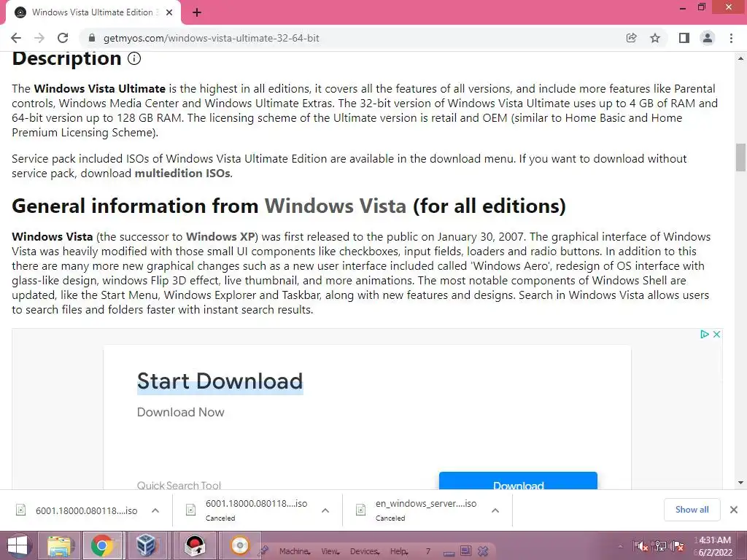Open Chrome's three-dot menu
This screenshot has width=747, height=560.
[731, 38]
